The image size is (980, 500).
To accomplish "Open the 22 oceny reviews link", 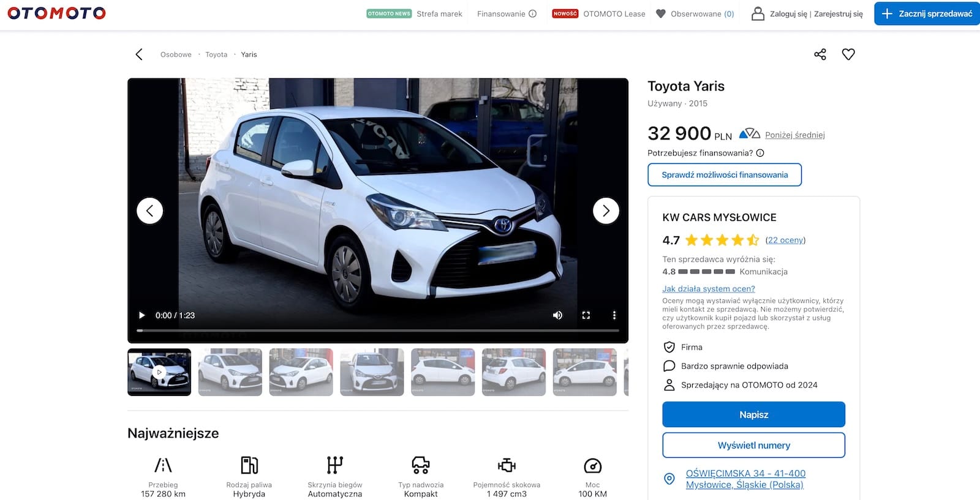I will tap(785, 240).
